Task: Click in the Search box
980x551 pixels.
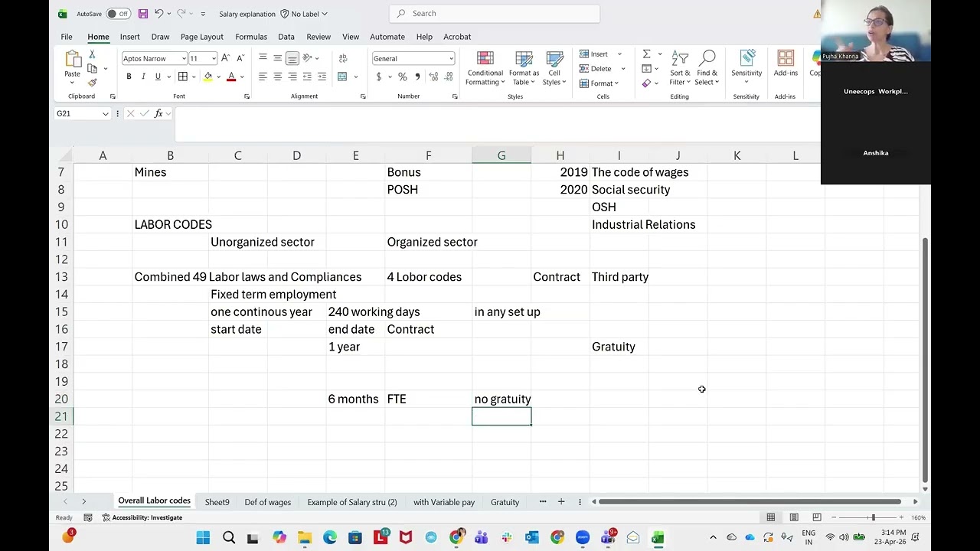Action: [495, 13]
